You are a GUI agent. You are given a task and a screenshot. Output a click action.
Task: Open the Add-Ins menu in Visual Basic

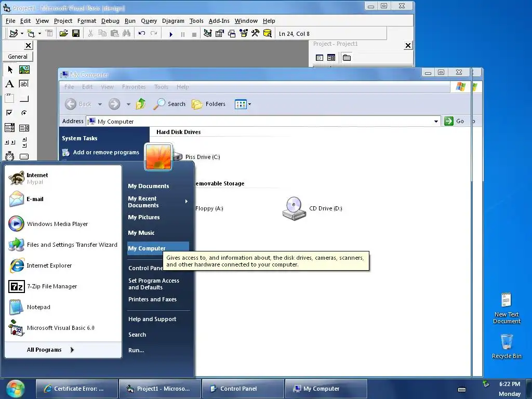[x=219, y=21]
